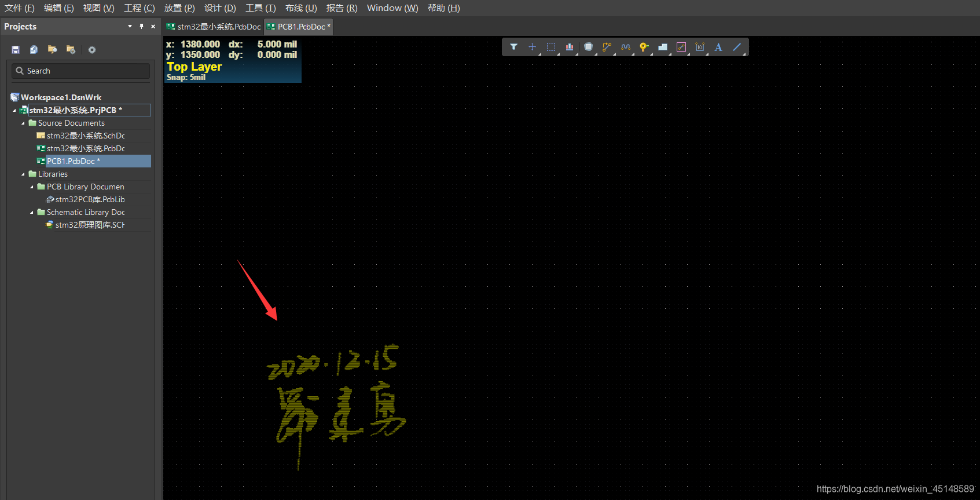
Task: Switch to stm32最小系统.PcbDoc tab
Action: pos(214,27)
